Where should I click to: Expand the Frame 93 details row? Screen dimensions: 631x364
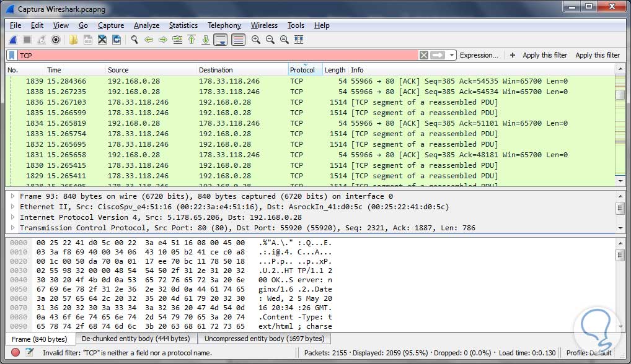pyautogui.click(x=12, y=196)
